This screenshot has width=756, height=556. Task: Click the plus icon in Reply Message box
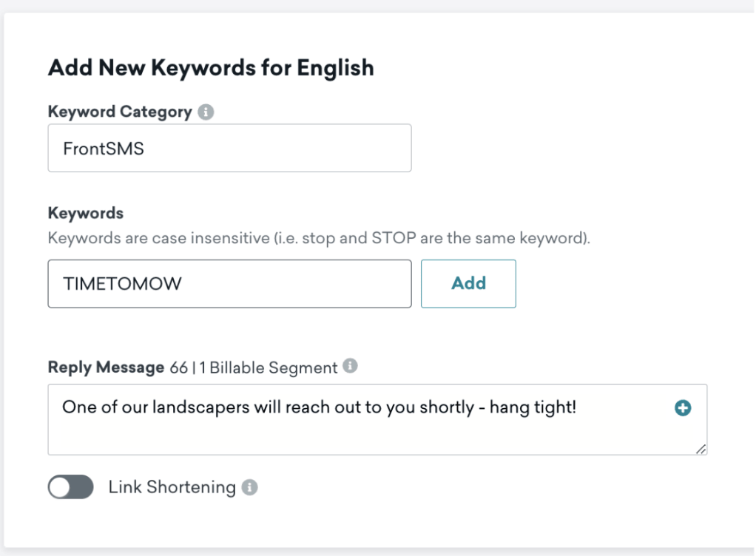point(683,407)
